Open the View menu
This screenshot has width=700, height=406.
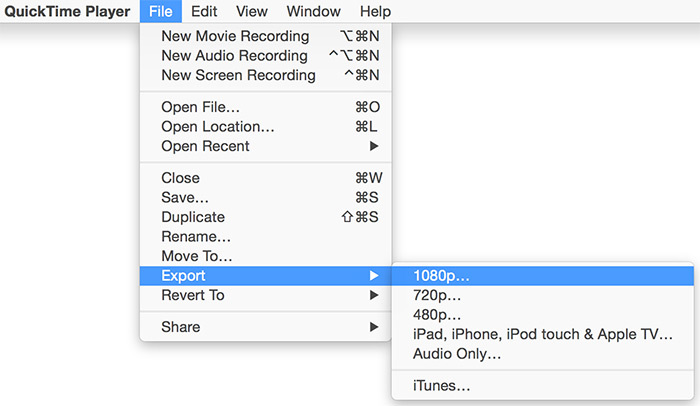(x=252, y=11)
